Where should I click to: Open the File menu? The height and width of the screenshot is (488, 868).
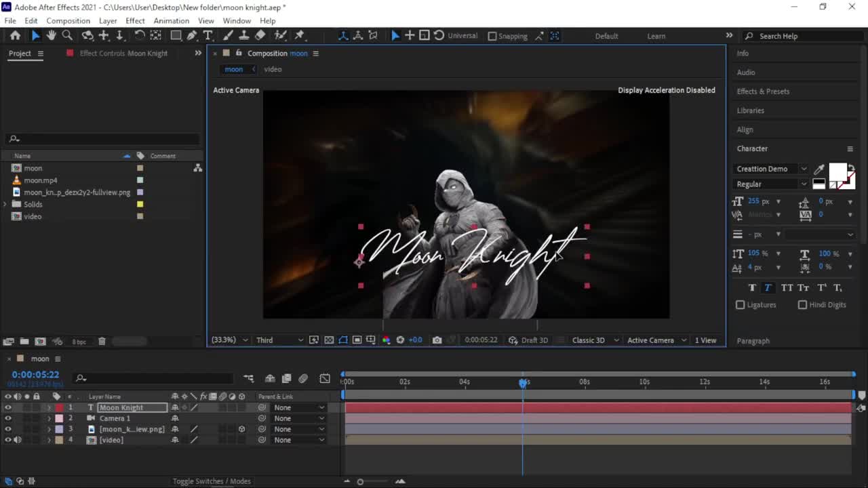coord(10,21)
